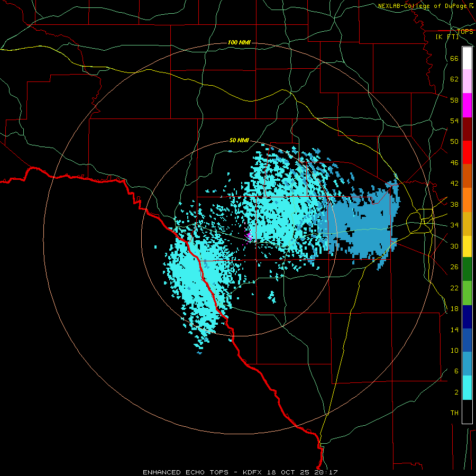Screen dimensions: 476x476
Task: Click the legend value 50
Action: [x=454, y=142]
